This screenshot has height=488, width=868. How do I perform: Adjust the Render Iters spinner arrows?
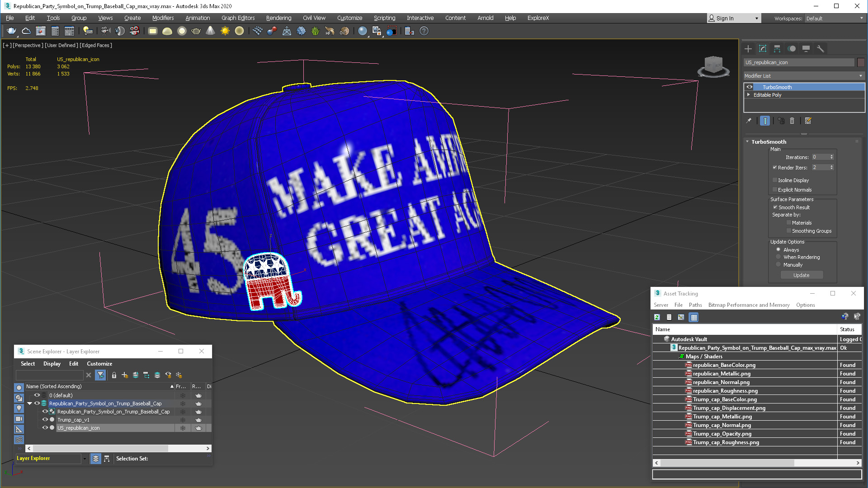[831, 168]
